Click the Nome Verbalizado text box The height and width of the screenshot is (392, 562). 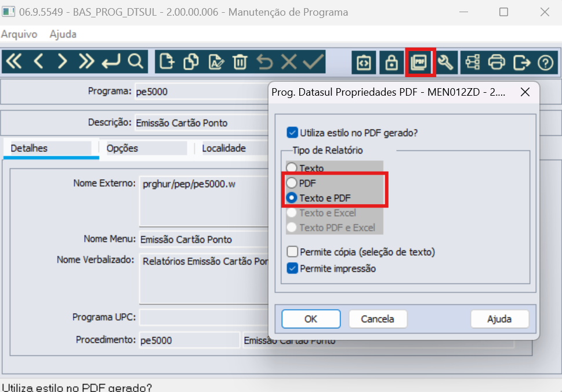tap(204, 278)
